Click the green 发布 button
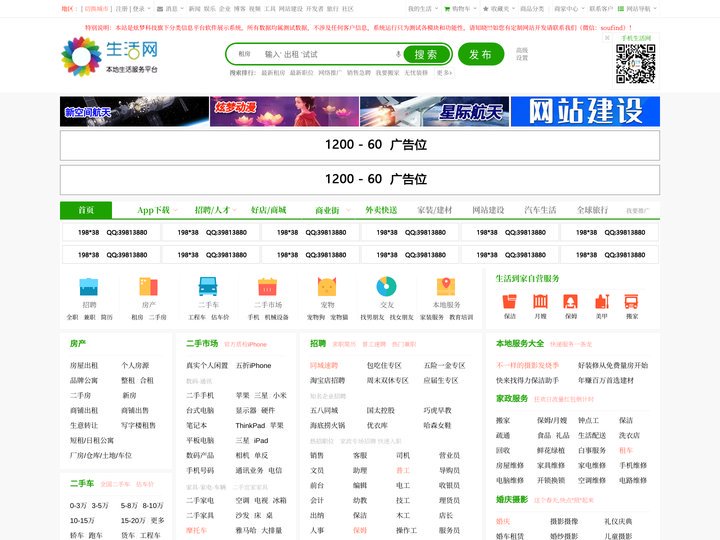This screenshot has width=720, height=540. point(481,54)
